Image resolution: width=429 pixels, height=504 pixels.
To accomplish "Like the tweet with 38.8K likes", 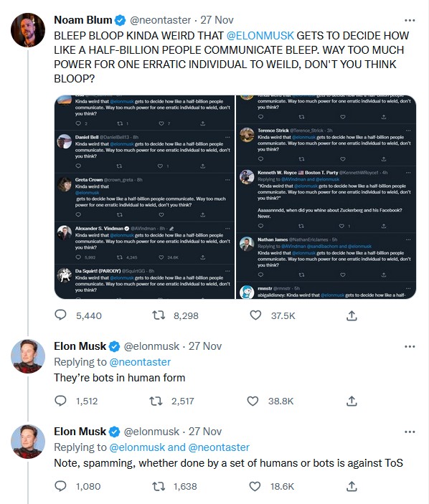I will (253, 401).
